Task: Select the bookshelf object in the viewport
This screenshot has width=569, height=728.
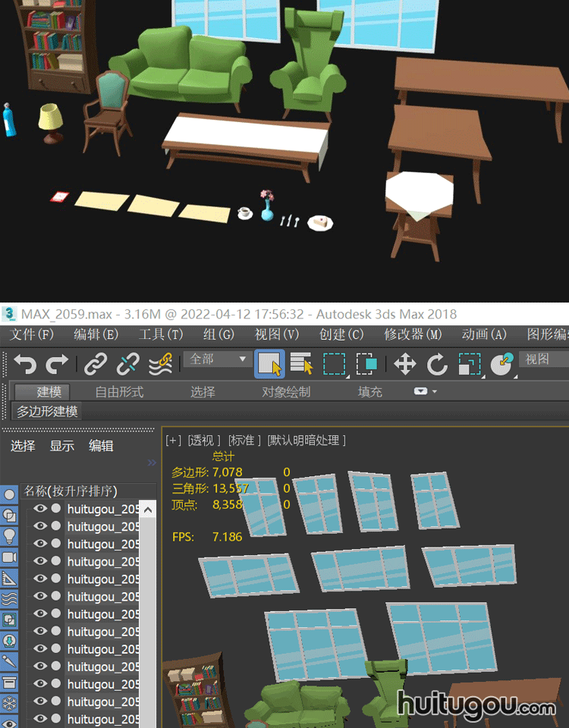Action: (x=200, y=692)
